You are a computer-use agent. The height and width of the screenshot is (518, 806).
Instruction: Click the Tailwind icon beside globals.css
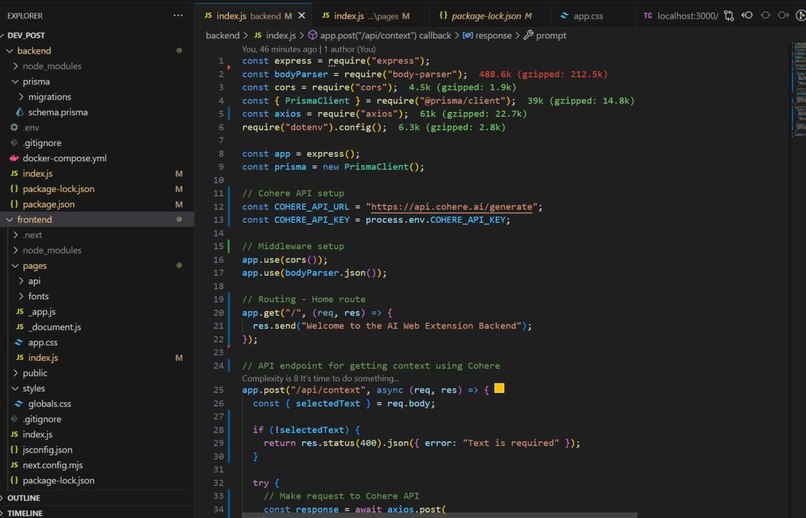coord(20,404)
